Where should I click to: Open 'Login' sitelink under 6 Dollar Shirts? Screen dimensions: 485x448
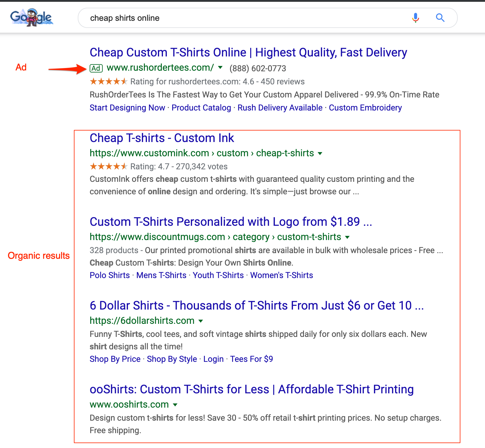[x=213, y=359]
